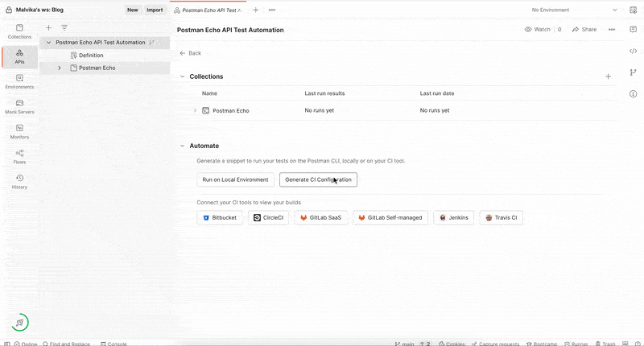The width and height of the screenshot is (644, 346).
Task: Connect Jenkins CI tool
Action: point(453,217)
